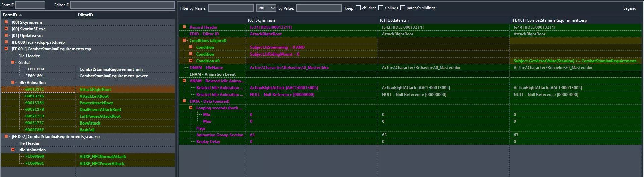Screen dimensions: 644x177
Task: Expand the [FE 000] scar-adxp-patch.esp node
Action: (x=6, y=42)
